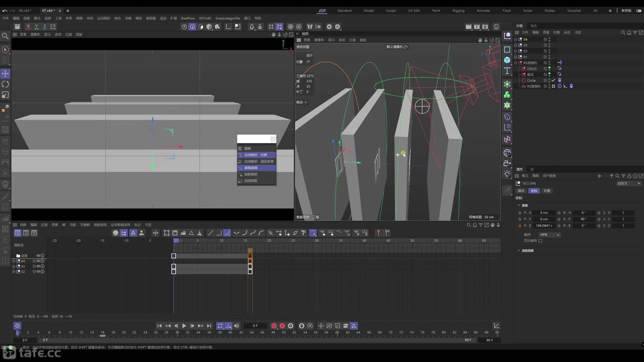Toggle visibility eye of 总览 row in timeline

38,256
